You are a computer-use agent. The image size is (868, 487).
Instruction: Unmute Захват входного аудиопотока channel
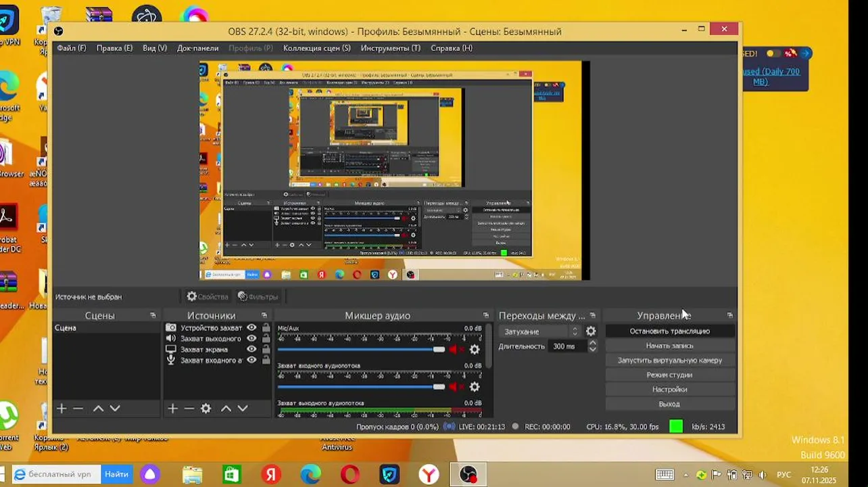tap(456, 387)
